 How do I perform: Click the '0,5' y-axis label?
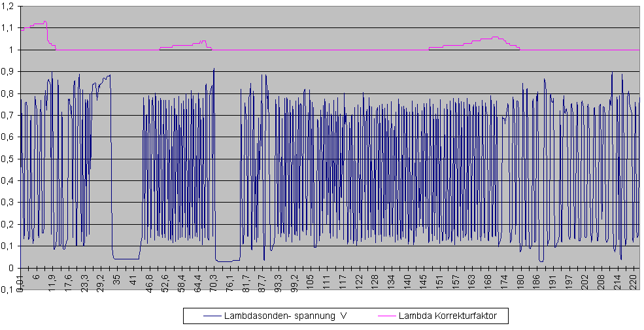click(8, 159)
